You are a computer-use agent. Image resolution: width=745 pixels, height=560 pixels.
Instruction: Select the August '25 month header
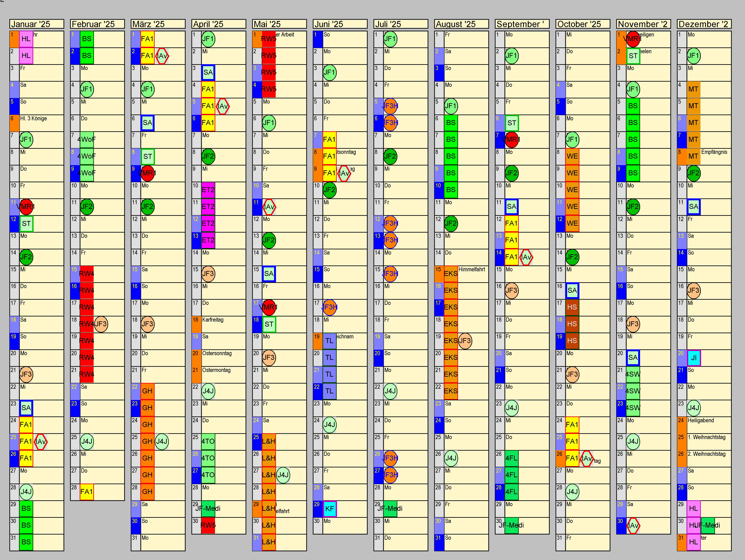pos(461,24)
